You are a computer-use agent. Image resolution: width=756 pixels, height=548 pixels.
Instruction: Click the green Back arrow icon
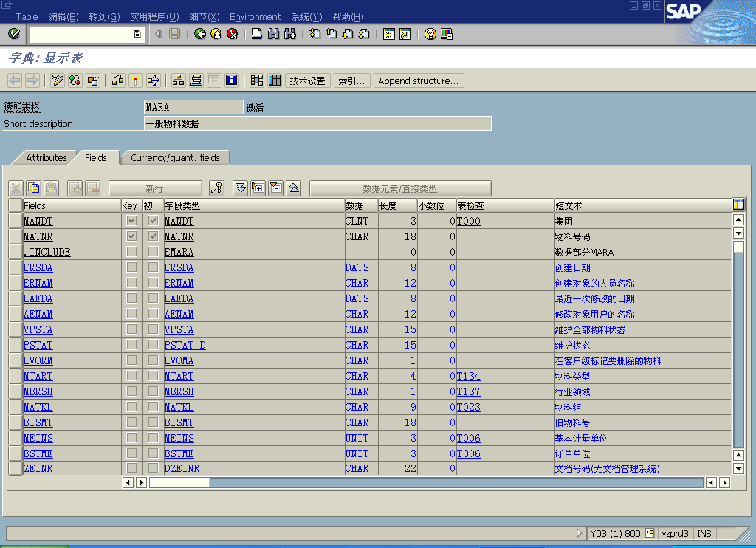pos(199,34)
